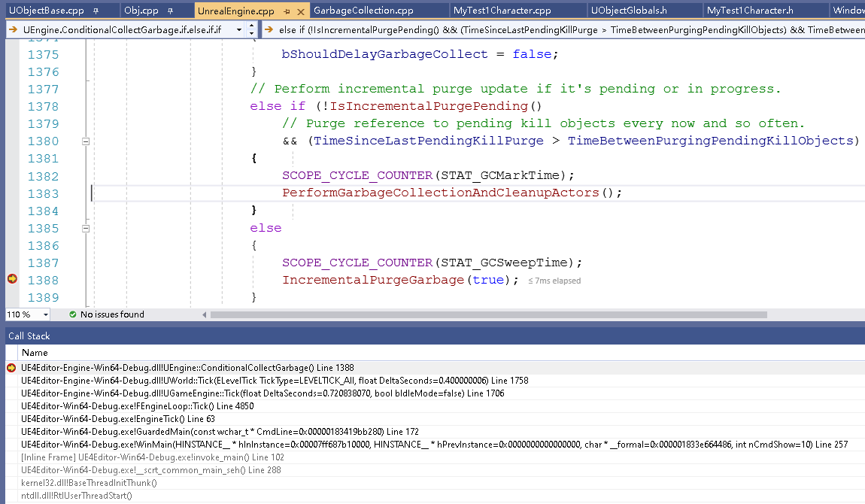Click the Name column header in Call Stack
The image size is (865, 504).
[35, 352]
